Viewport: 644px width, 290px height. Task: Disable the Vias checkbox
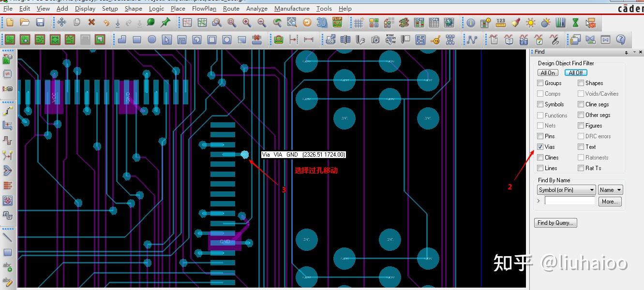point(540,146)
